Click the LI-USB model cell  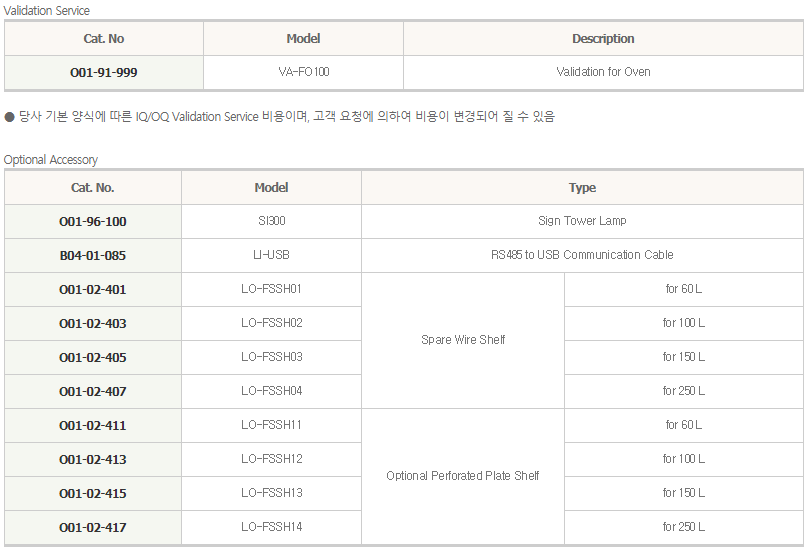pyautogui.click(x=271, y=255)
